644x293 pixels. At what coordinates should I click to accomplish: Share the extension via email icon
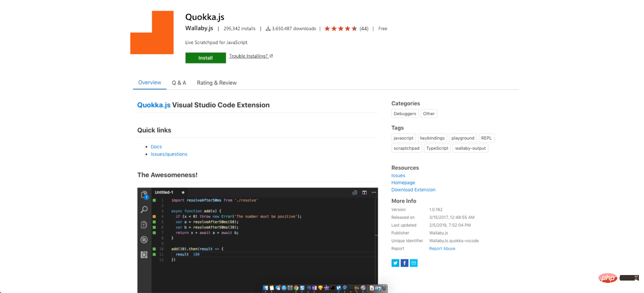pyautogui.click(x=414, y=263)
